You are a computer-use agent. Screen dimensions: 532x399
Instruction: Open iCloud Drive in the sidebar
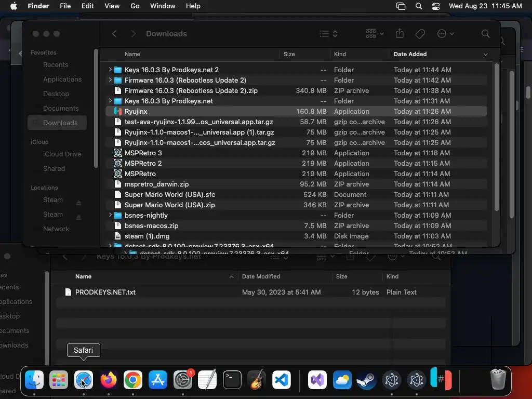(62, 154)
